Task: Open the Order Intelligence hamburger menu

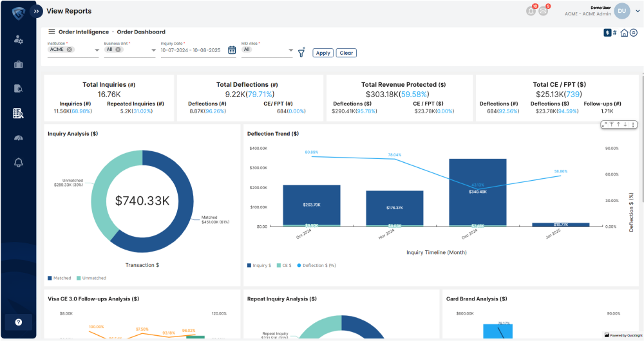Action: (x=52, y=32)
